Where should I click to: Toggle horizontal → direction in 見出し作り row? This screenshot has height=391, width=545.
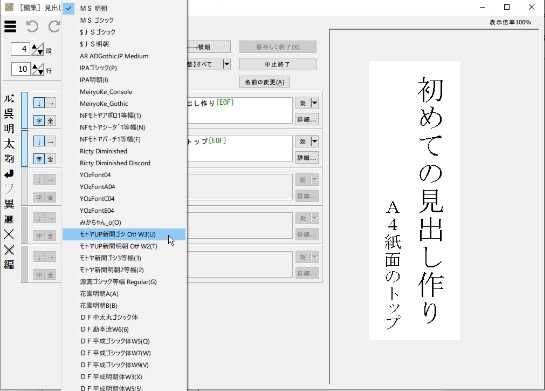(51, 103)
